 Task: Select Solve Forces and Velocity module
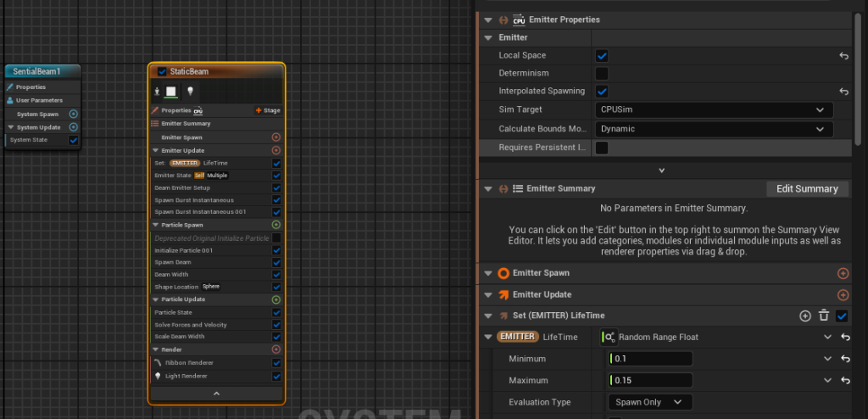point(216,325)
